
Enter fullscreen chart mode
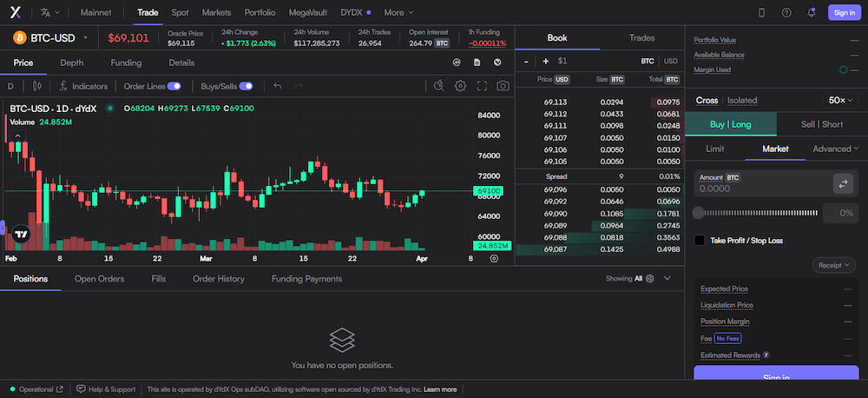(482, 86)
